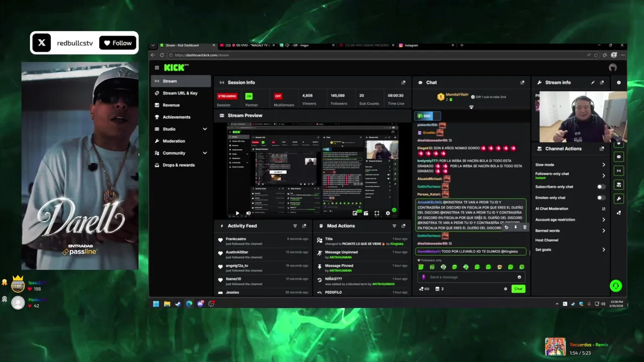Mute the stream preview volume
Viewport: 644px width, 362px height.
[x=248, y=213]
